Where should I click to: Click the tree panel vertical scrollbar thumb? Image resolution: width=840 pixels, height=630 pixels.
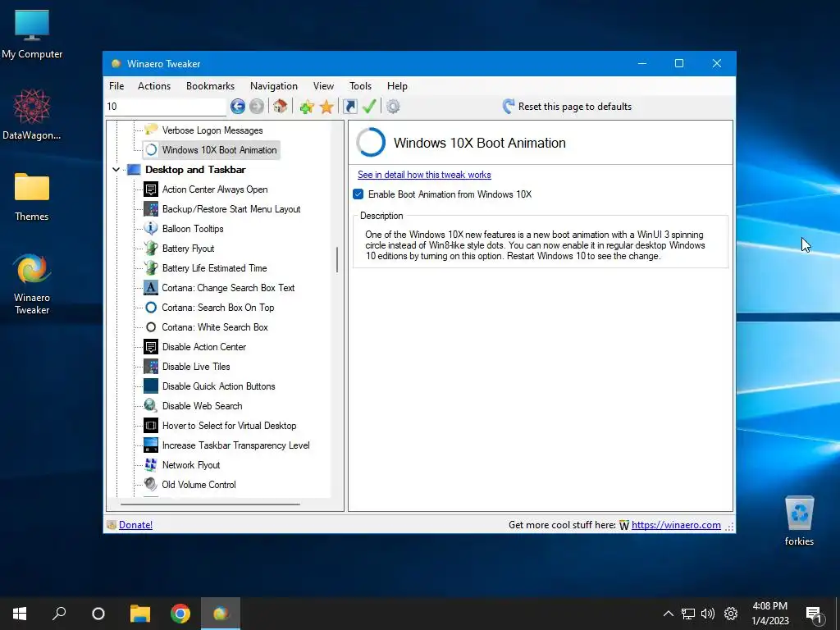click(337, 259)
